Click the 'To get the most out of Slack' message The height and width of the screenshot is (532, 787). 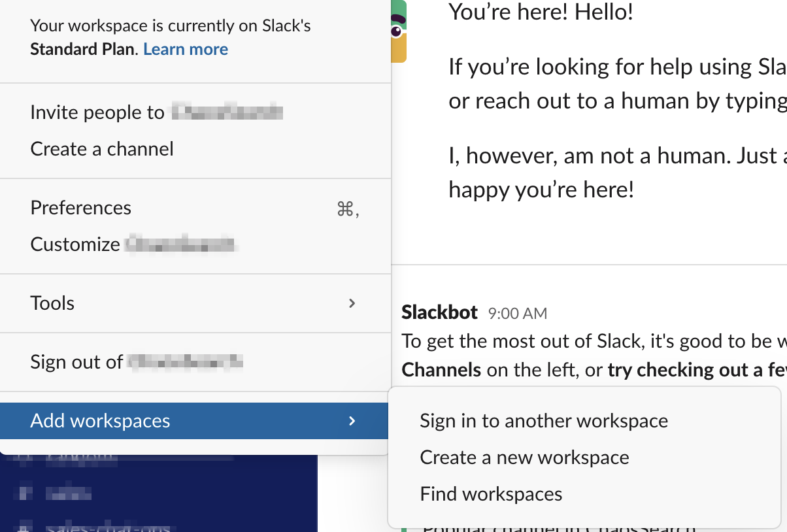[x=594, y=355]
